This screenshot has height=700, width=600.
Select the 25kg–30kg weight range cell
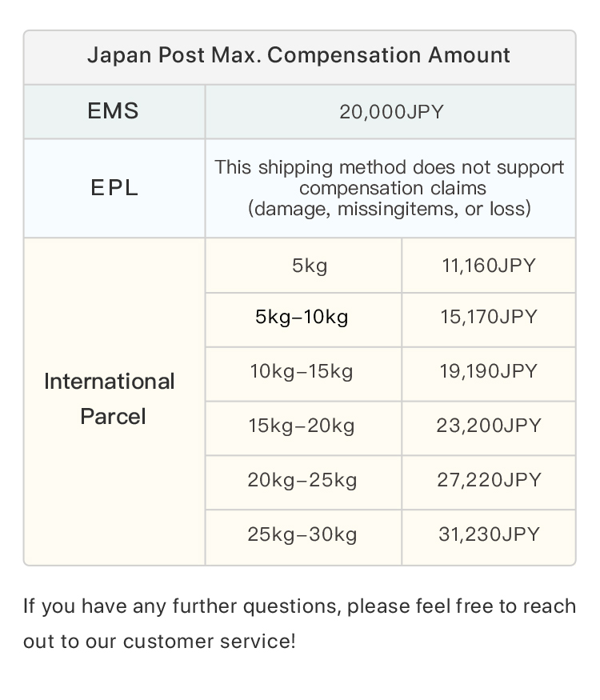302,534
